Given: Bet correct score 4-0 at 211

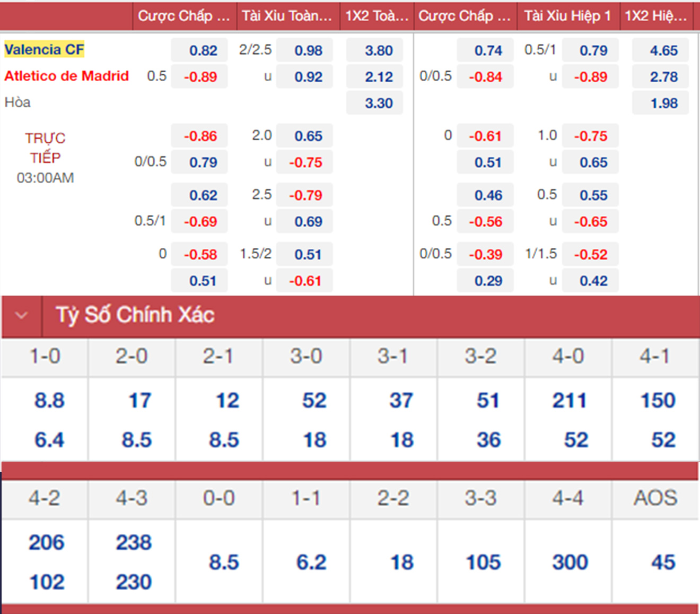Looking at the screenshot, I should coord(569,400).
